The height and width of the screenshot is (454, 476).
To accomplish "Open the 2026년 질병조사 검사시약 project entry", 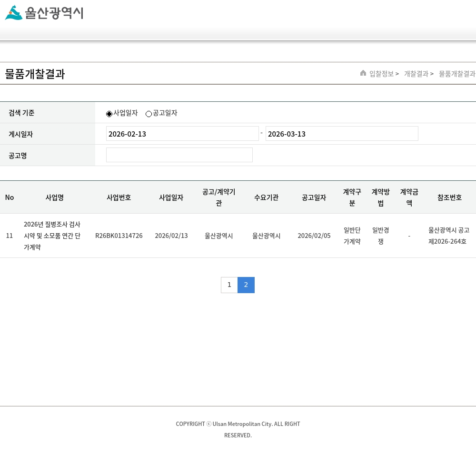I will 52,236.
